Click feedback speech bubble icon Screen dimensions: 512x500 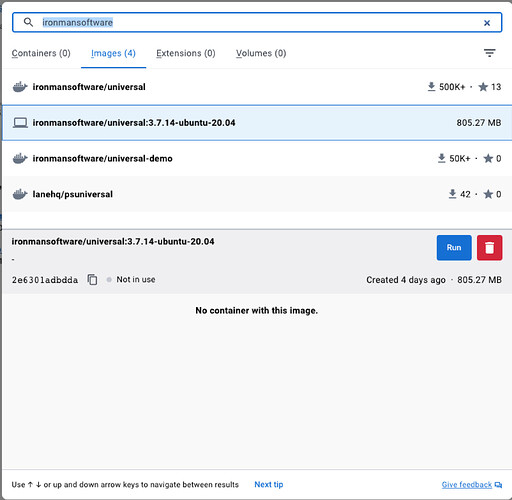click(x=498, y=485)
